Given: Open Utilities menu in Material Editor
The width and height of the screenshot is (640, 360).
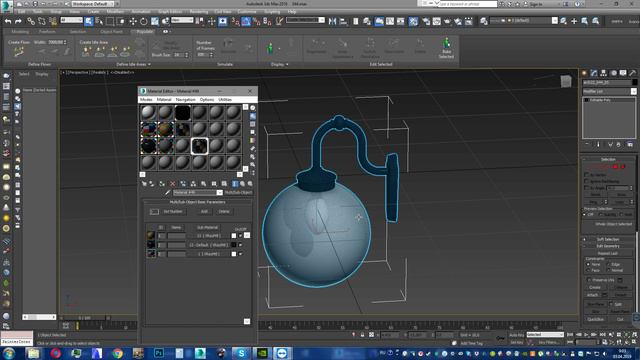Looking at the screenshot, I should click(x=225, y=100).
